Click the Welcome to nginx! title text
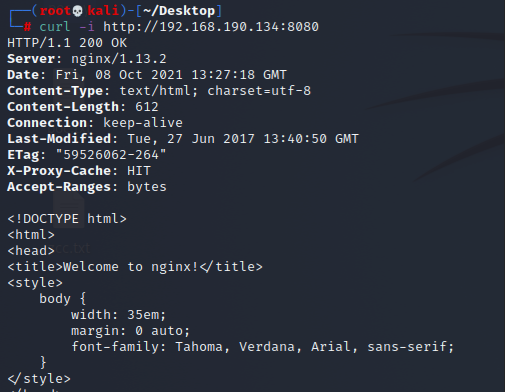 pos(130,267)
